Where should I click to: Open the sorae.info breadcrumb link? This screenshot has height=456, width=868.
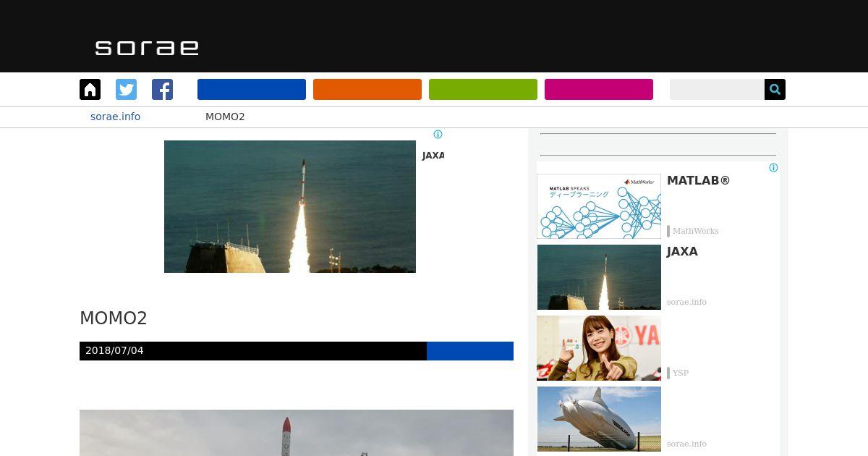[x=115, y=117]
